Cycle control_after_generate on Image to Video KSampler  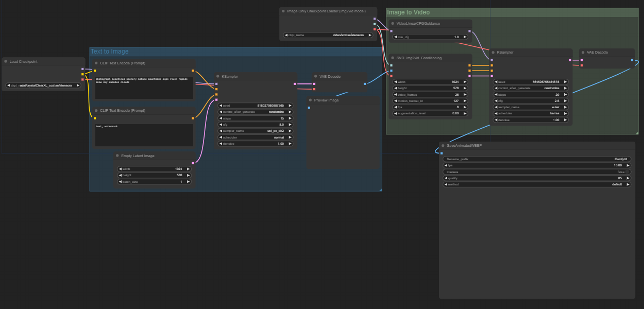coord(530,88)
